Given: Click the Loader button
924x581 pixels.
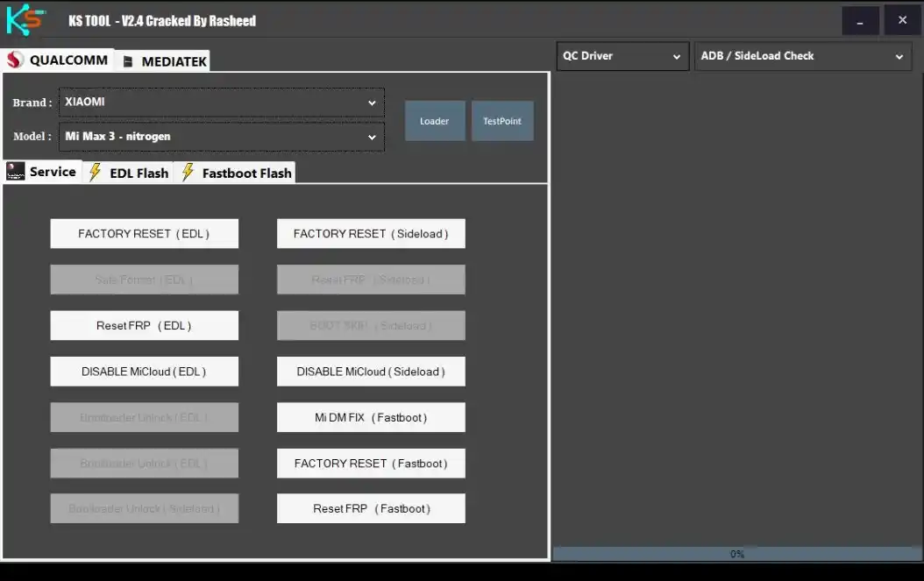Looking at the screenshot, I should [x=434, y=121].
